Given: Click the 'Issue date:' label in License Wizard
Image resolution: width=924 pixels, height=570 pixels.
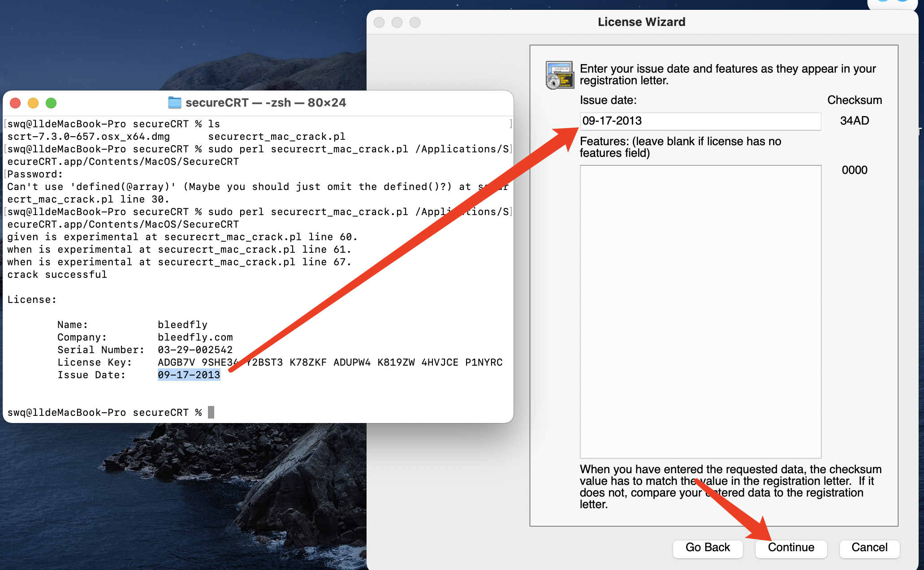Looking at the screenshot, I should pyautogui.click(x=608, y=100).
